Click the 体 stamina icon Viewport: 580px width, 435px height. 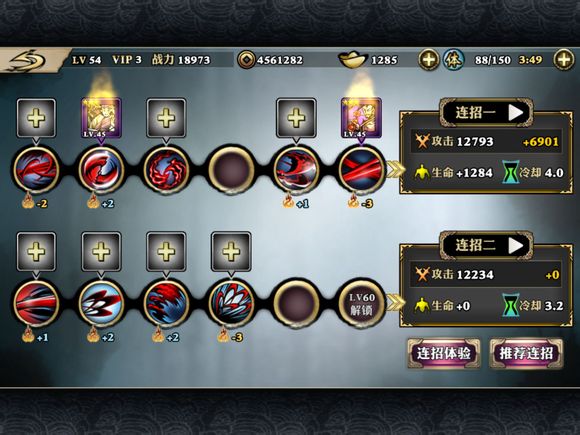(453, 60)
